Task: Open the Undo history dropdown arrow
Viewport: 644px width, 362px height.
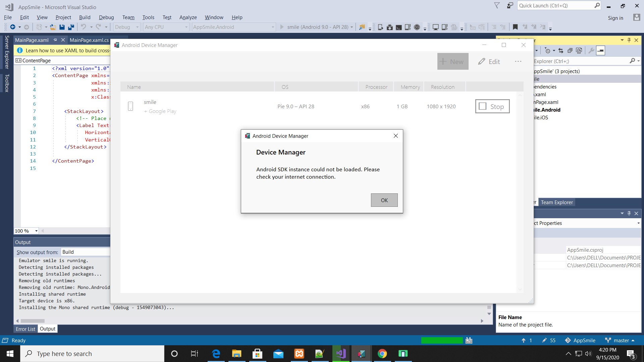Action: click(x=91, y=27)
